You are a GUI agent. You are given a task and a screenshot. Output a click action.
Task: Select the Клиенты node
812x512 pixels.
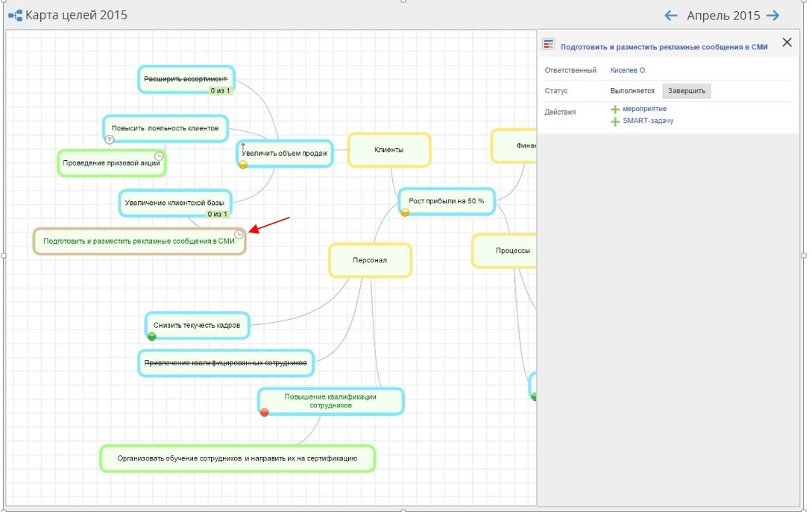click(x=388, y=150)
